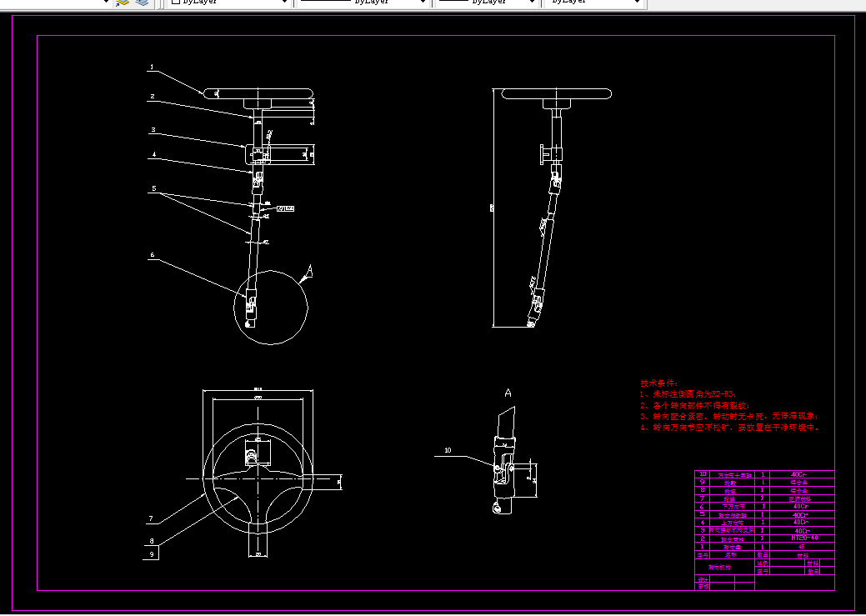Select the 名称 header cell
866x616 pixels.
[732, 555]
